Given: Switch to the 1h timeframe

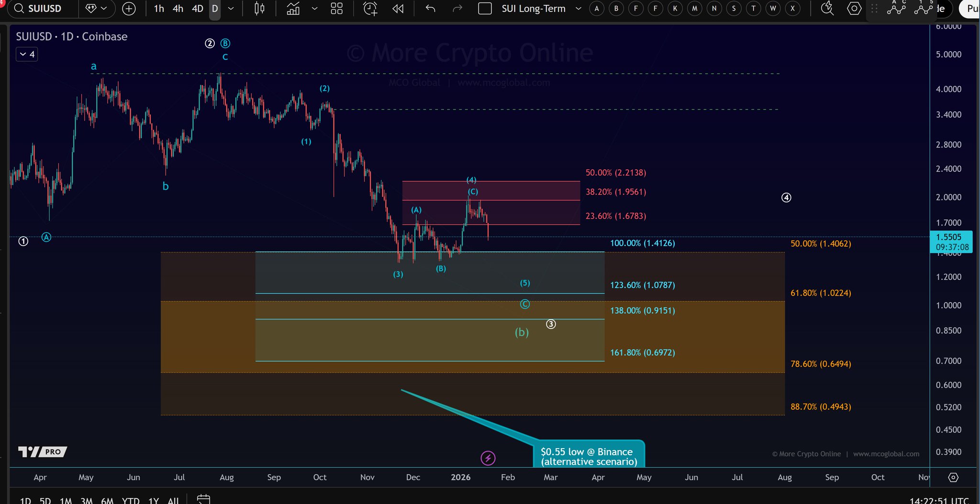Looking at the screenshot, I should tap(159, 9).
